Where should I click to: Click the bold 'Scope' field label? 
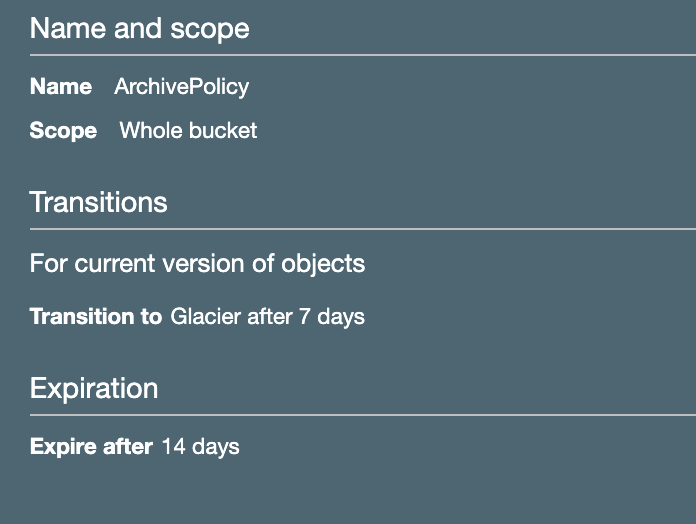pyautogui.click(x=63, y=131)
